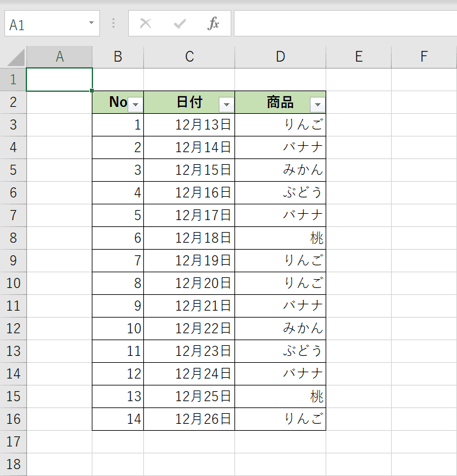Select the みかん cell in row 12
Image resolution: width=457 pixels, height=476 pixels.
coord(280,328)
